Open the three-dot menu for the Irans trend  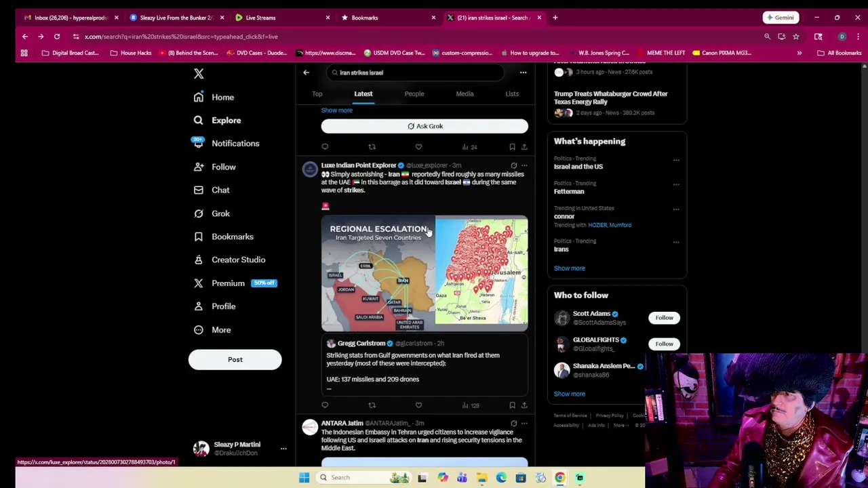(676, 242)
